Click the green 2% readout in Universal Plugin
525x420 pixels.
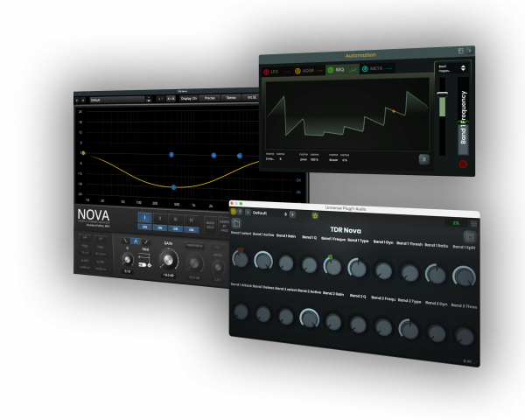pyautogui.click(x=456, y=223)
